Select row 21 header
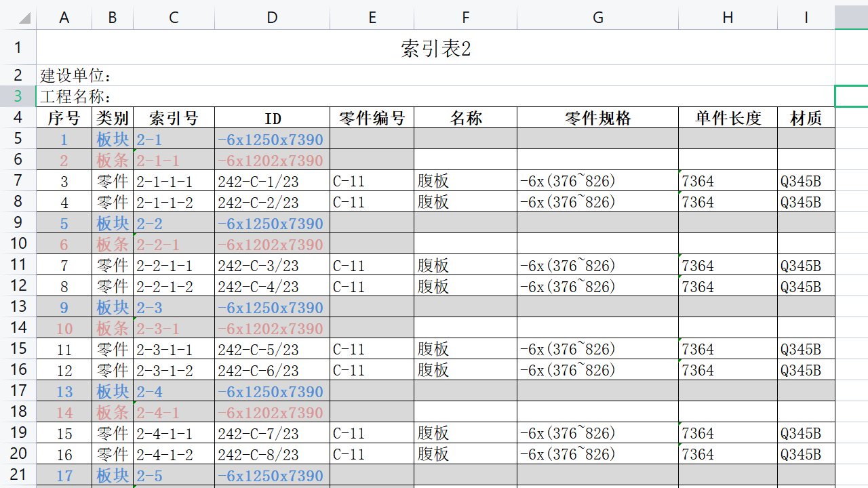The width and height of the screenshot is (868, 488). coord(18,474)
